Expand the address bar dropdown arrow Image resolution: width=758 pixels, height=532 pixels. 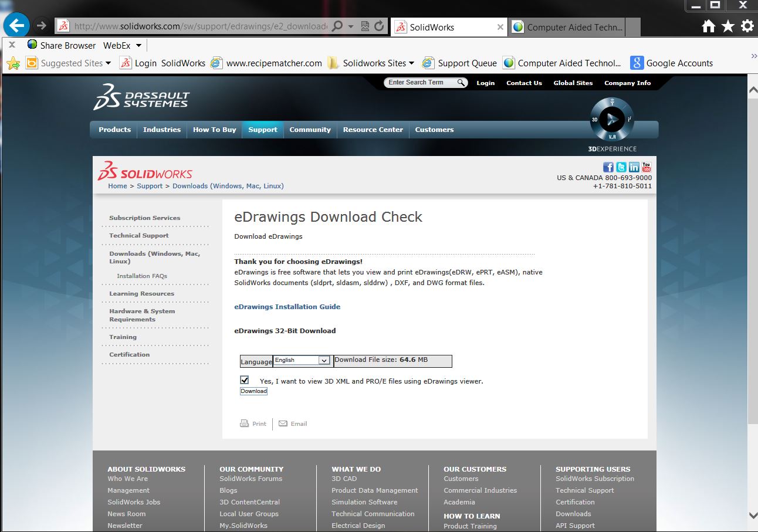[351, 26]
